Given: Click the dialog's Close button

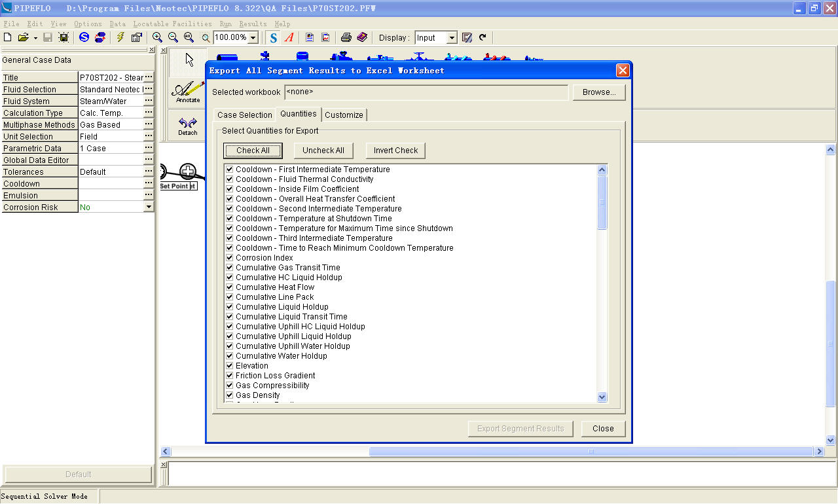Looking at the screenshot, I should tap(603, 429).
